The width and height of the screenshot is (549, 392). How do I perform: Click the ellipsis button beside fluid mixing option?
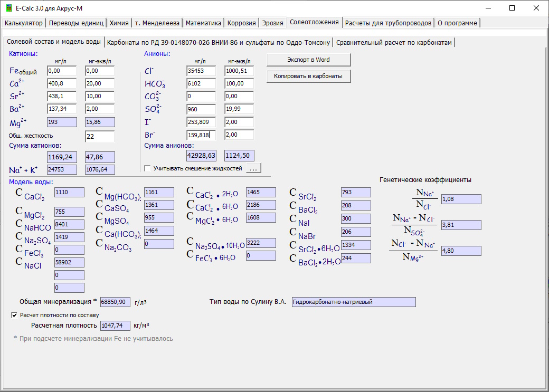click(x=253, y=168)
